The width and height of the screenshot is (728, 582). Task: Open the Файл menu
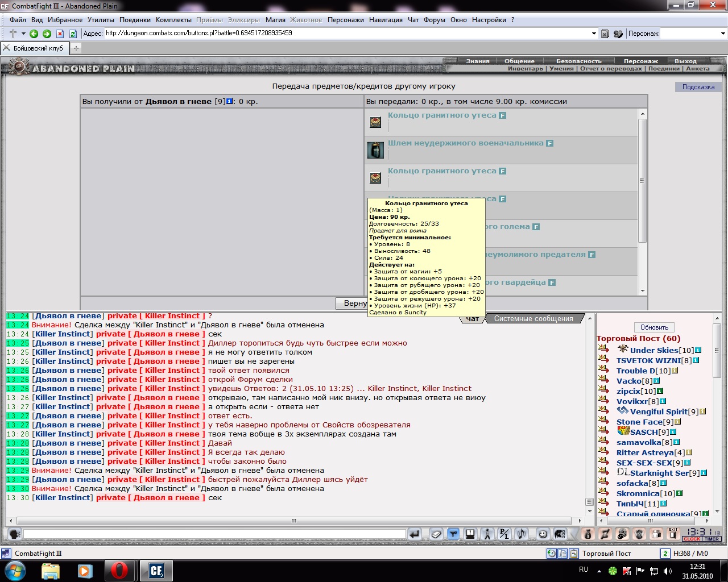click(18, 20)
